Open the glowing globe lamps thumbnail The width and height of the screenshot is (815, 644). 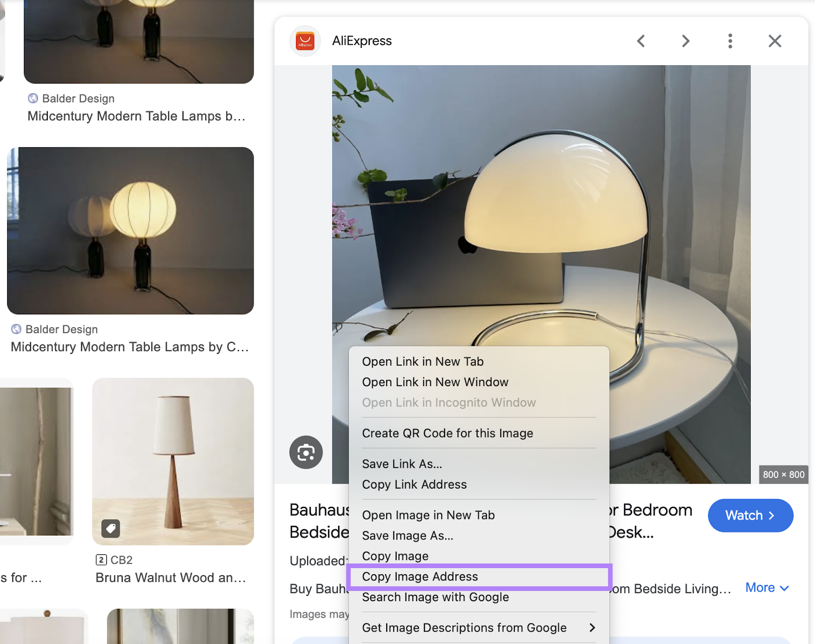coord(130,231)
